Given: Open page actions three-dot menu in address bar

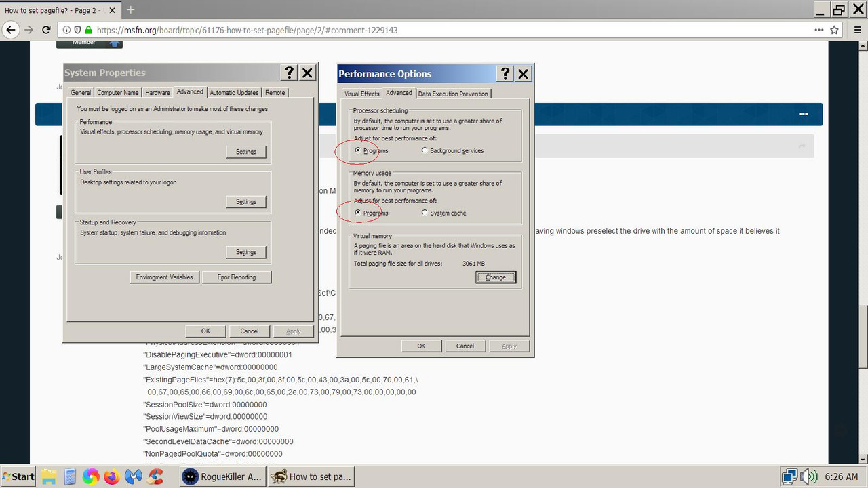Looking at the screenshot, I should pos(819,30).
